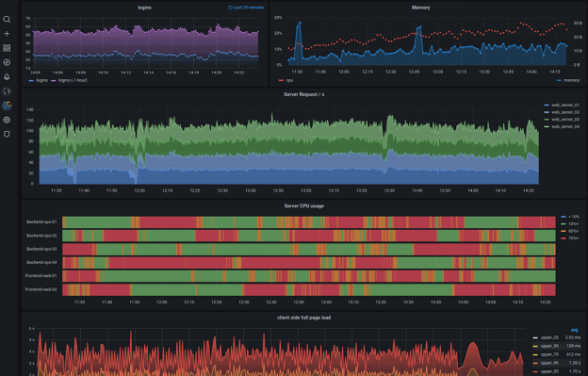Click the yellow swatch of upper_50
588x376 pixels.
535,347
